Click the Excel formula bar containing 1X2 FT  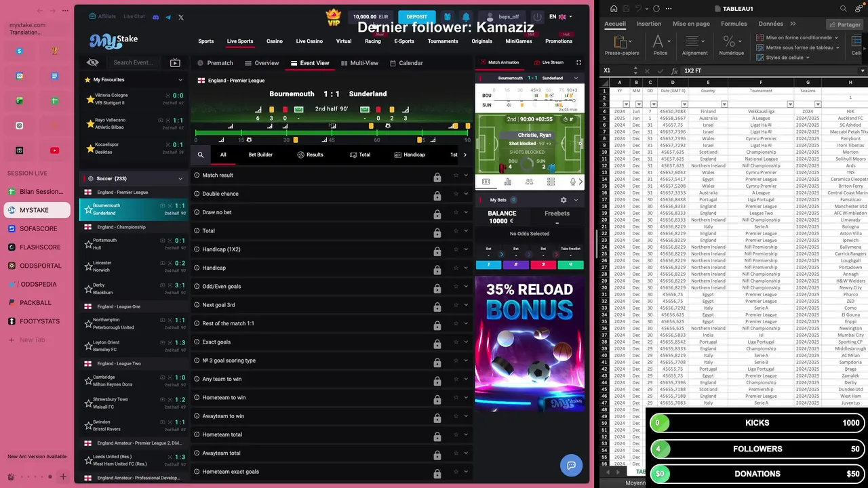(770, 70)
